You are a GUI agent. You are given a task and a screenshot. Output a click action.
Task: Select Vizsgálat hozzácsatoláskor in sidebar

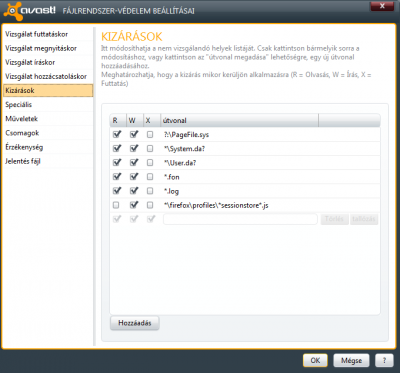[x=46, y=76]
